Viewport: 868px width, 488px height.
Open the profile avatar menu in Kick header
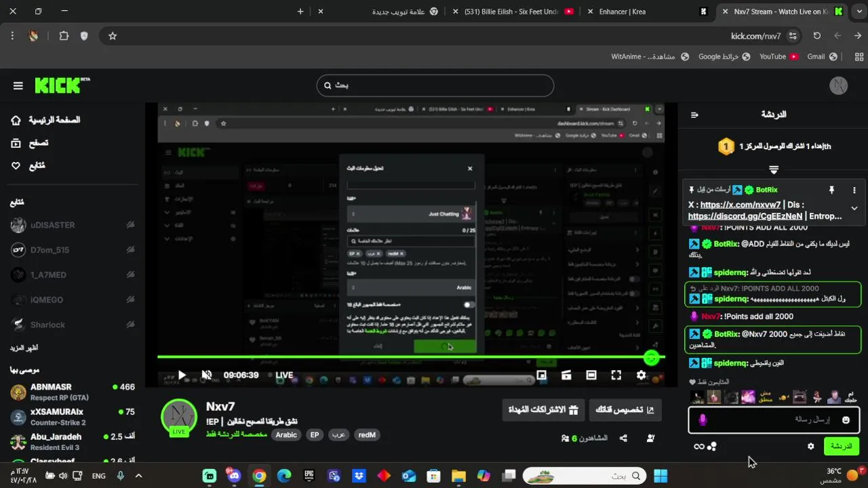(839, 85)
